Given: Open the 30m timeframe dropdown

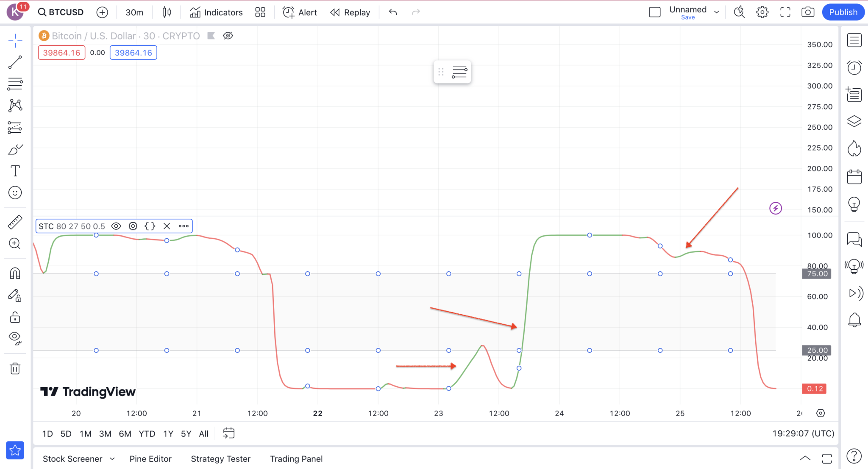Looking at the screenshot, I should tap(134, 12).
